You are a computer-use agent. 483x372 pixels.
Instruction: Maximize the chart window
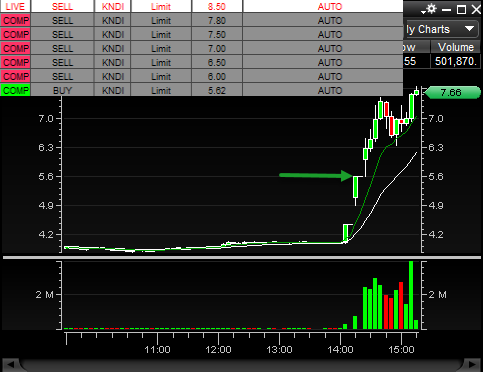pyautogui.click(x=461, y=10)
